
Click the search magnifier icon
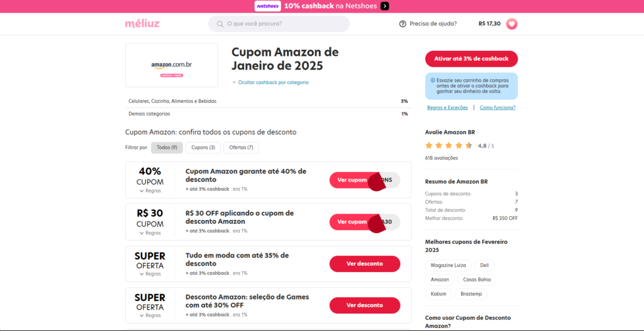pyautogui.click(x=220, y=24)
